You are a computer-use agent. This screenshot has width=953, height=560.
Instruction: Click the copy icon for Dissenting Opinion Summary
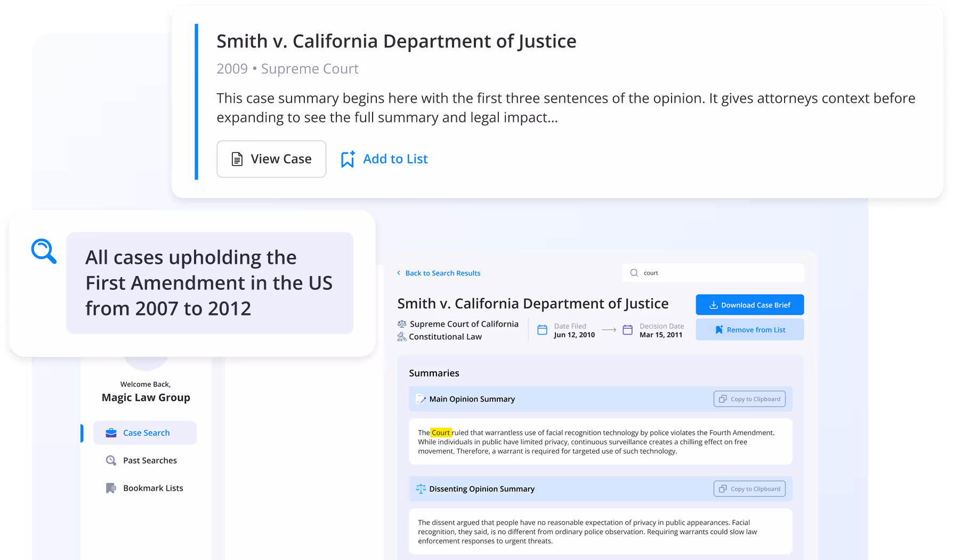tap(723, 489)
